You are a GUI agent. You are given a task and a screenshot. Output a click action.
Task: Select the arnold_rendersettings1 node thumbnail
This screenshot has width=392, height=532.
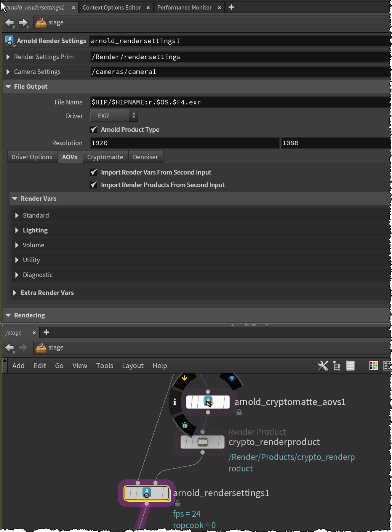click(146, 493)
